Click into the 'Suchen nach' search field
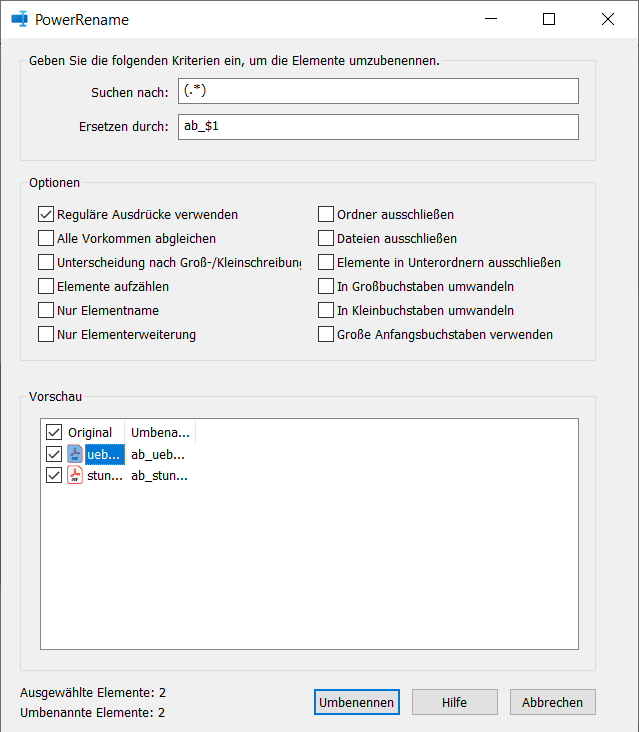 point(378,91)
